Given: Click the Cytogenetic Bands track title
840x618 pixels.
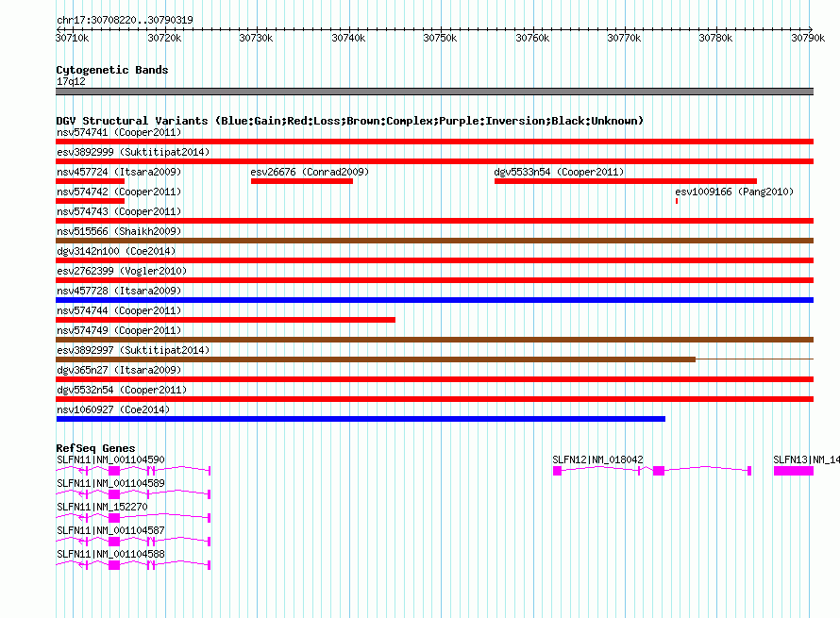Looking at the screenshot, I should (112, 70).
